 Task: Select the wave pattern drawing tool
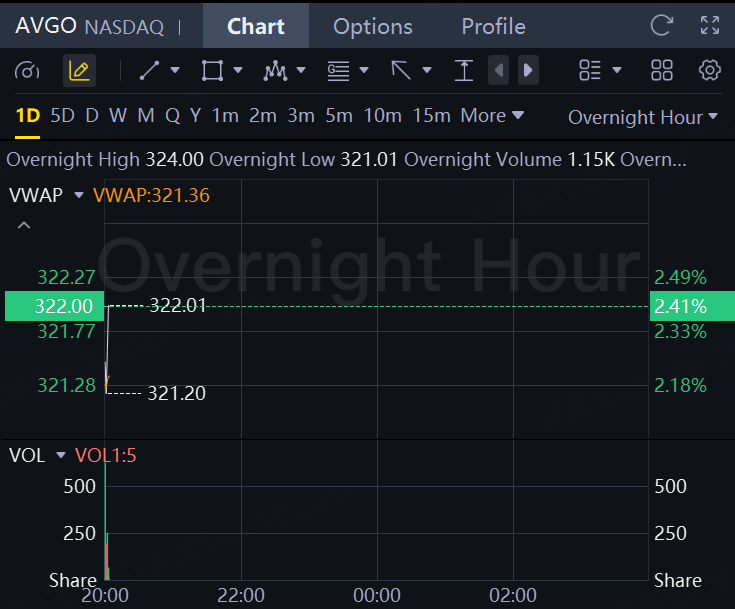(275, 70)
